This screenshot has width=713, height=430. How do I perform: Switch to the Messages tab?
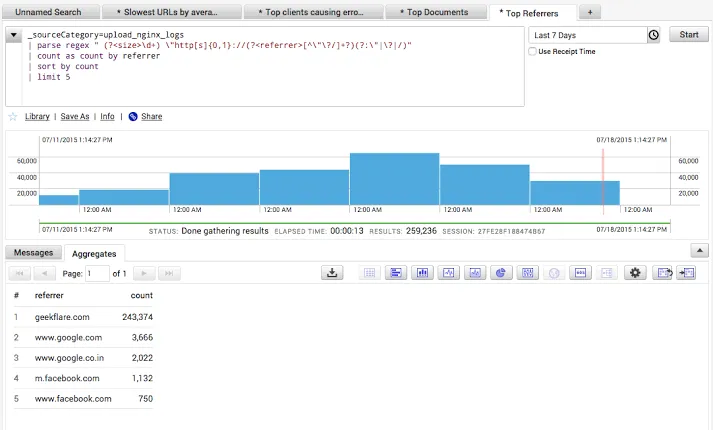tap(33, 253)
